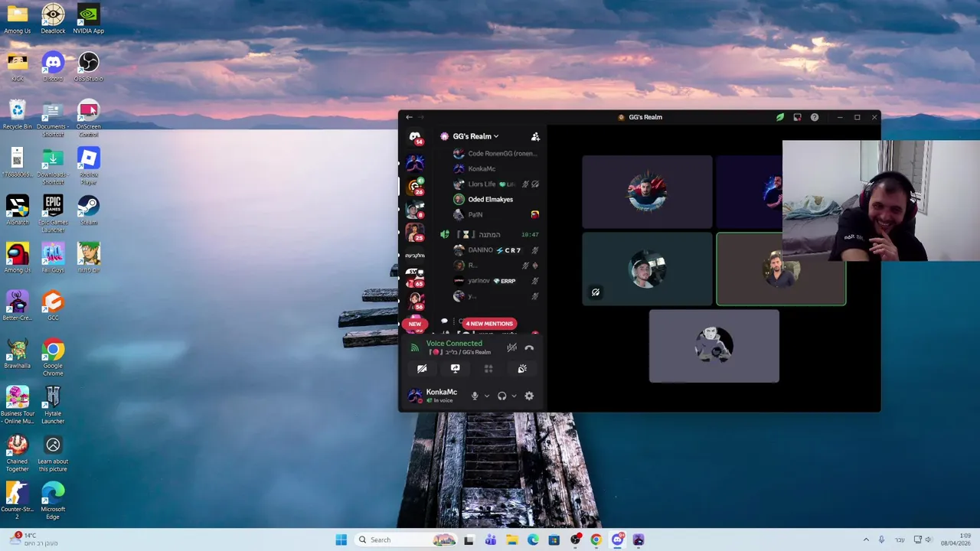Click the green leaf icon in Discord title bar
This screenshot has height=551, width=980.
(780, 117)
